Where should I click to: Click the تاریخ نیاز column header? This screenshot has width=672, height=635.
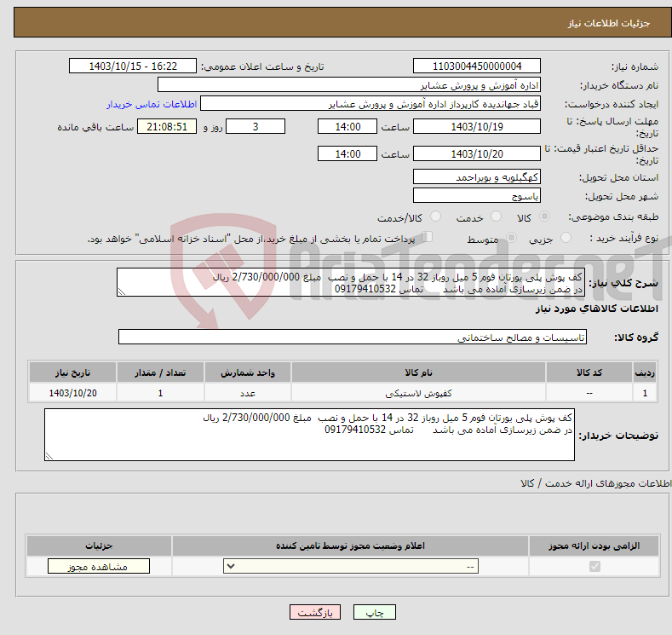72,372
